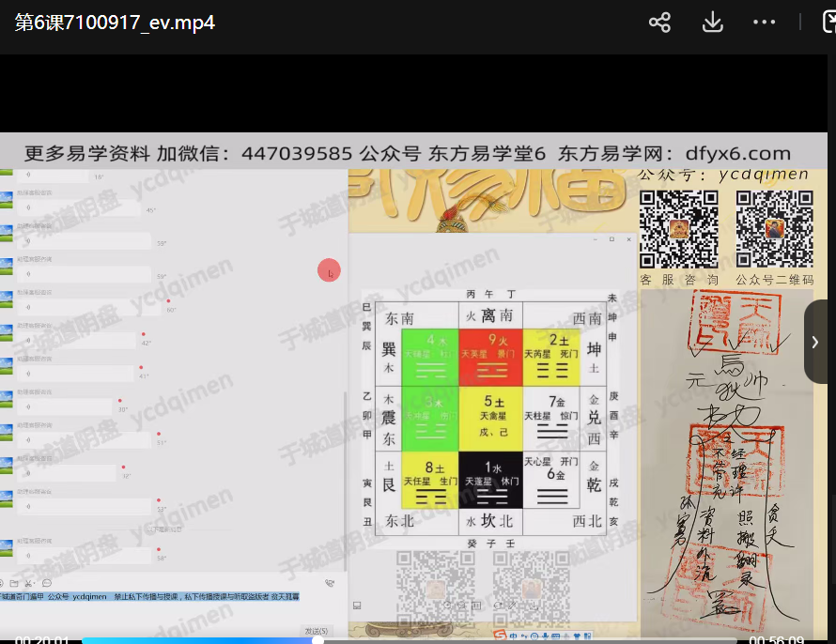Click the 公众号二维码 QR code
The image size is (836, 644).
coord(774,230)
